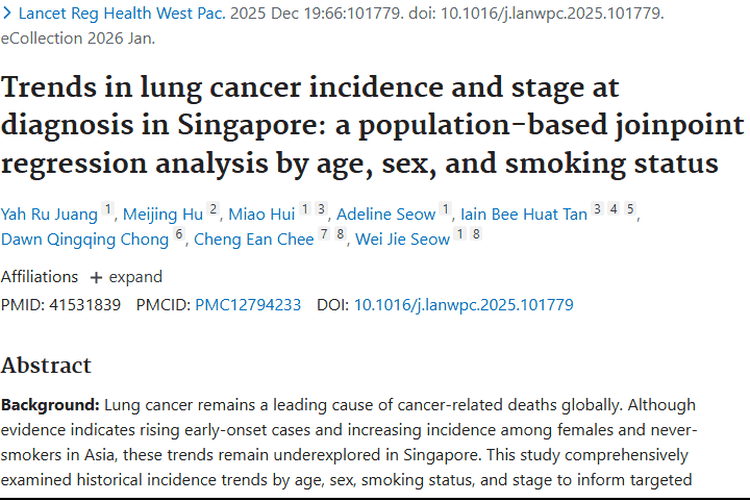Screen dimensions: 750x500
Task: Select author Cheng Ean Chee
Action: (254, 239)
